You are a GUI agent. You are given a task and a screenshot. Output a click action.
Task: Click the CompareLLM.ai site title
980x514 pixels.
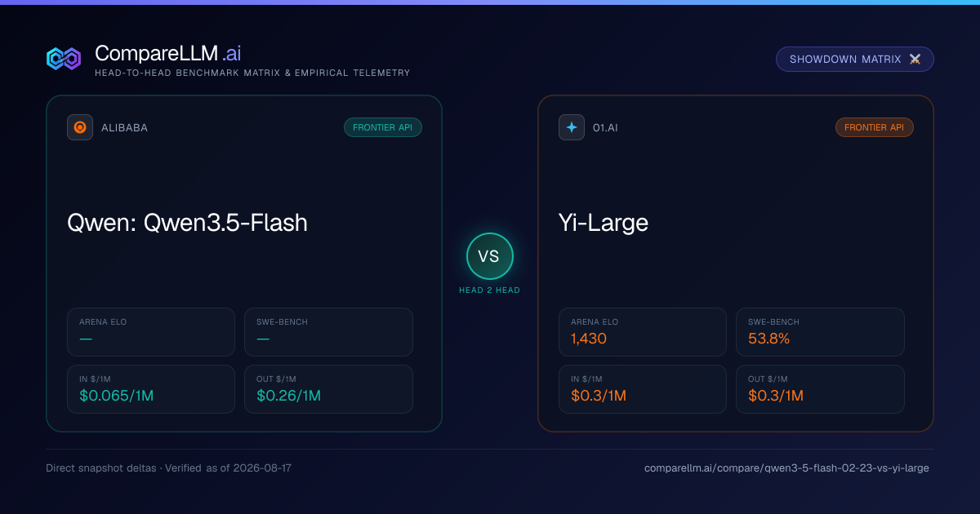pyautogui.click(x=167, y=53)
